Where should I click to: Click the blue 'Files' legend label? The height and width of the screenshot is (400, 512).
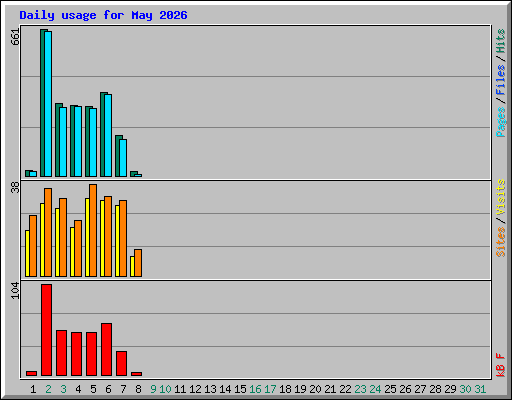tap(500, 79)
